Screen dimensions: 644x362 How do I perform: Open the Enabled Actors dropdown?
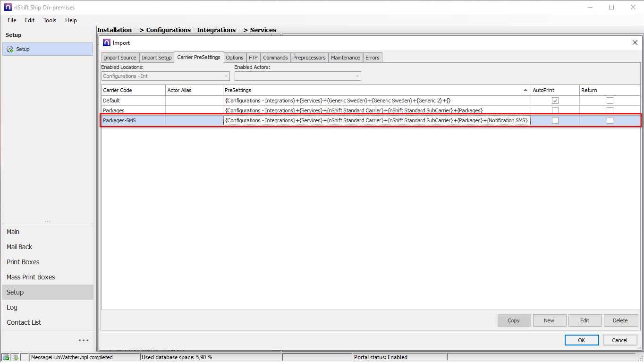357,76
